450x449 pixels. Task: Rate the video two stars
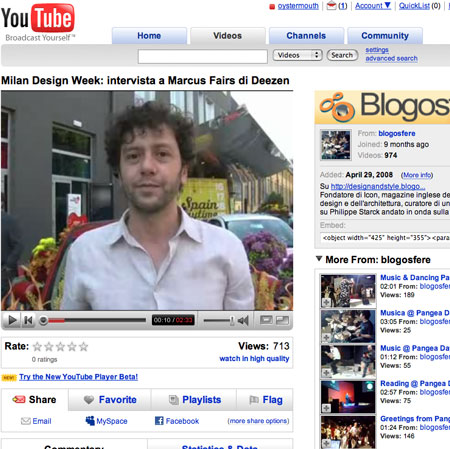(x=49, y=347)
